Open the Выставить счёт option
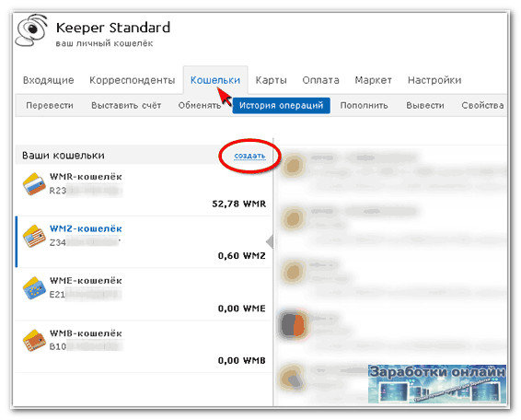This screenshot has height=420, width=521. [126, 105]
